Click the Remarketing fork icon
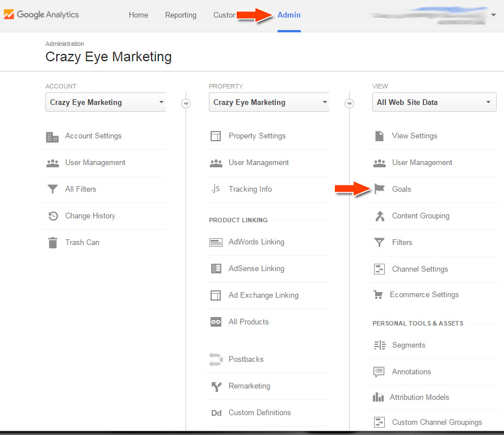 [x=216, y=386]
